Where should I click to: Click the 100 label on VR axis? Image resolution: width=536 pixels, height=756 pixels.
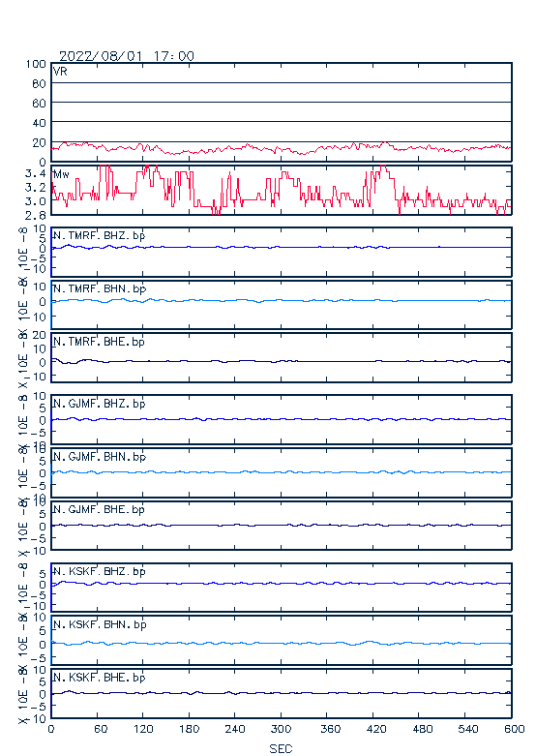(36, 64)
